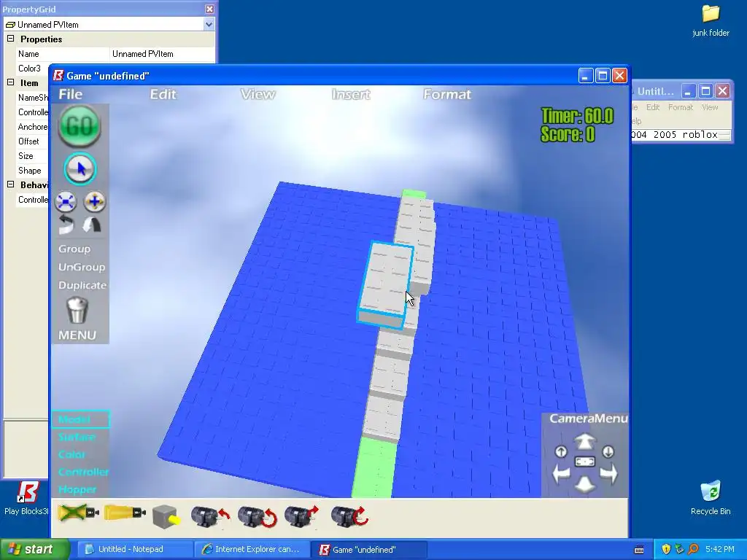Pan camera down with the bottom arrow

(x=584, y=484)
